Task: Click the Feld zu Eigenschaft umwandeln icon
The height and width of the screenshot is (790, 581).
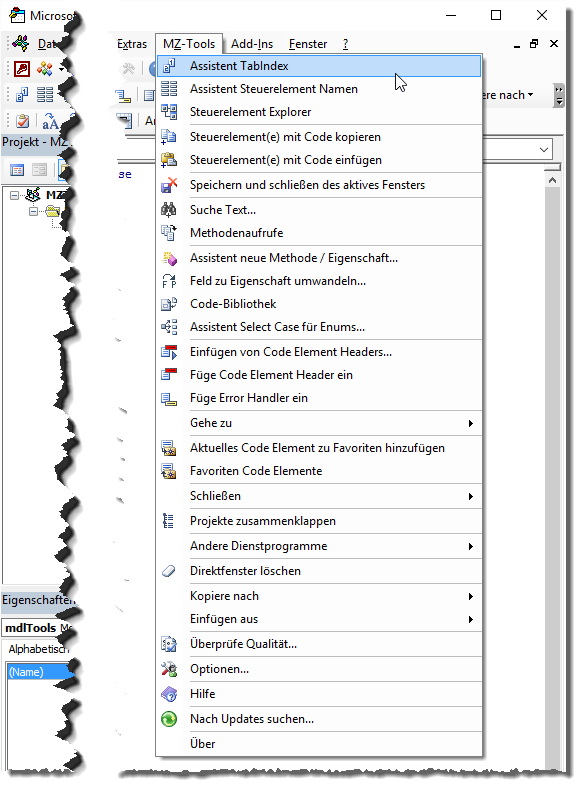Action: click(x=169, y=281)
